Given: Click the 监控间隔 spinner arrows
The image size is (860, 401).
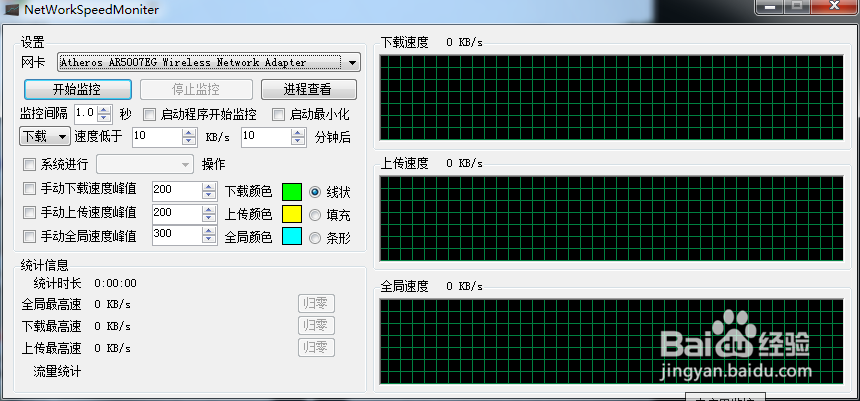Looking at the screenshot, I should 104,114.
